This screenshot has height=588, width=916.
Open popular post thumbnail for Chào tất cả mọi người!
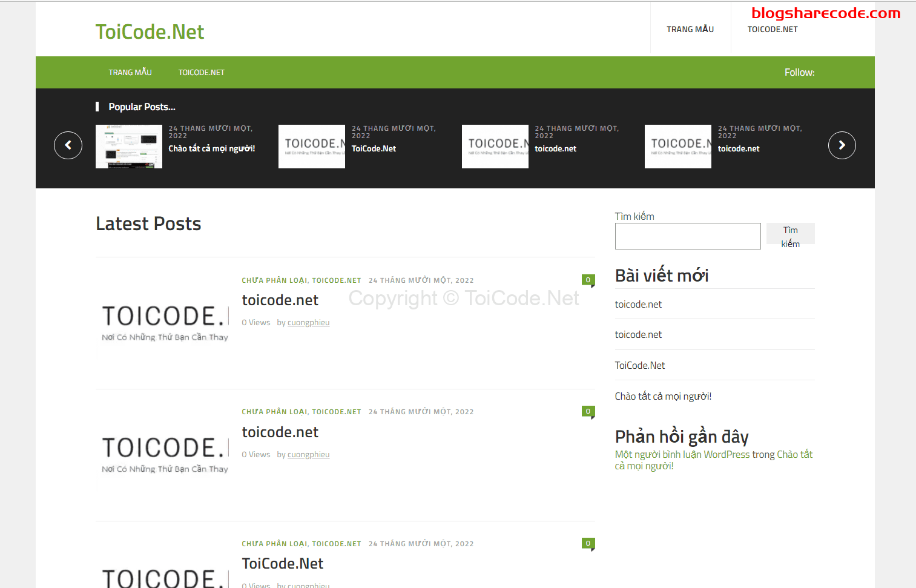point(129,147)
